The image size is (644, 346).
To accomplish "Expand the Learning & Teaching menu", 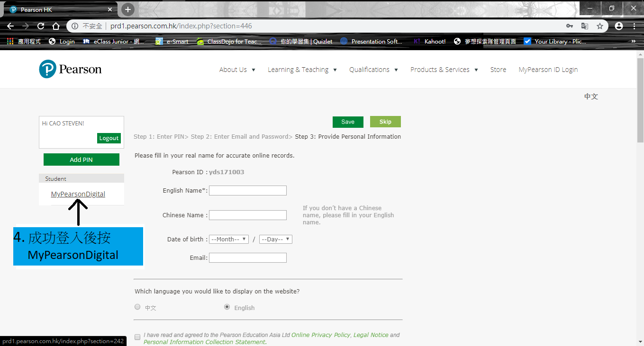I will [x=302, y=70].
